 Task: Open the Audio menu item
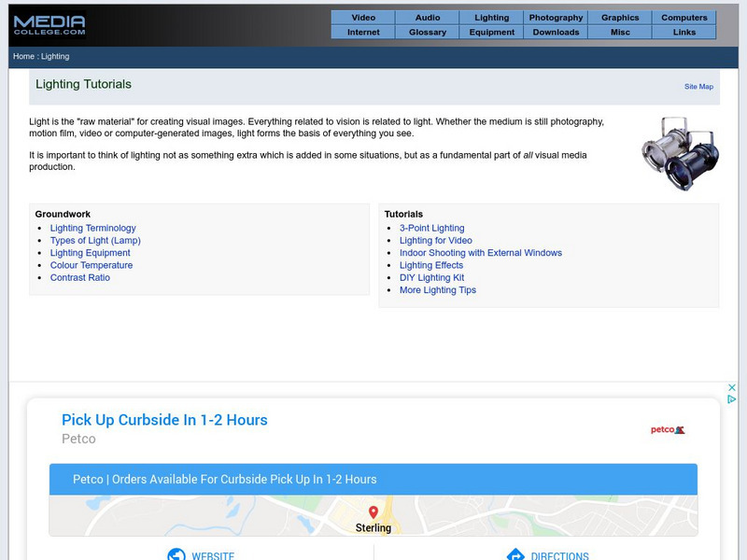pos(428,18)
